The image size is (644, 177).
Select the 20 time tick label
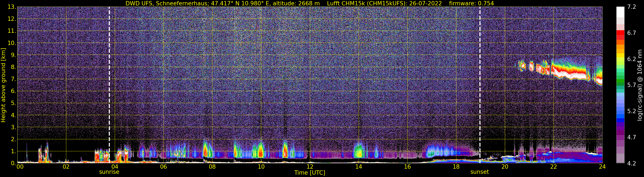point(505,167)
